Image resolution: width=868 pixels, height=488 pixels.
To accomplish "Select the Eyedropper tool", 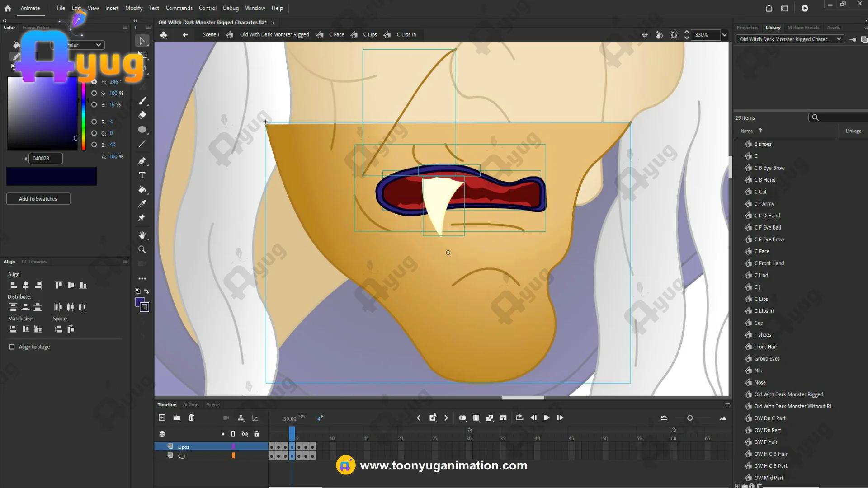I will [x=142, y=204].
